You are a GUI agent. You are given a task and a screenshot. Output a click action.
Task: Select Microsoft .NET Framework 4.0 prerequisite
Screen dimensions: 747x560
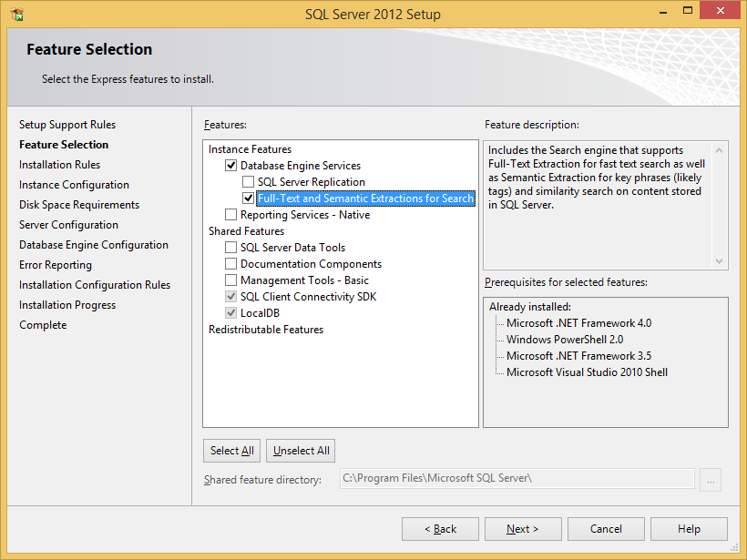pyautogui.click(x=578, y=323)
